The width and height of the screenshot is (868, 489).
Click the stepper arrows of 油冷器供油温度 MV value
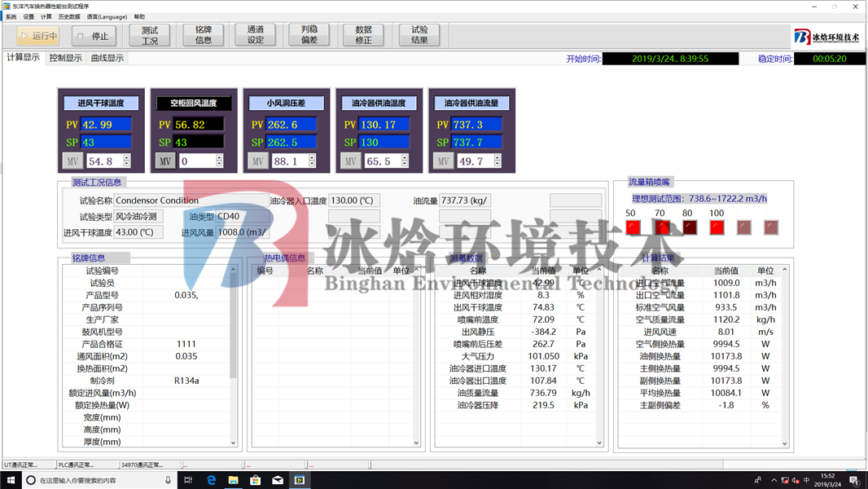click(x=405, y=161)
